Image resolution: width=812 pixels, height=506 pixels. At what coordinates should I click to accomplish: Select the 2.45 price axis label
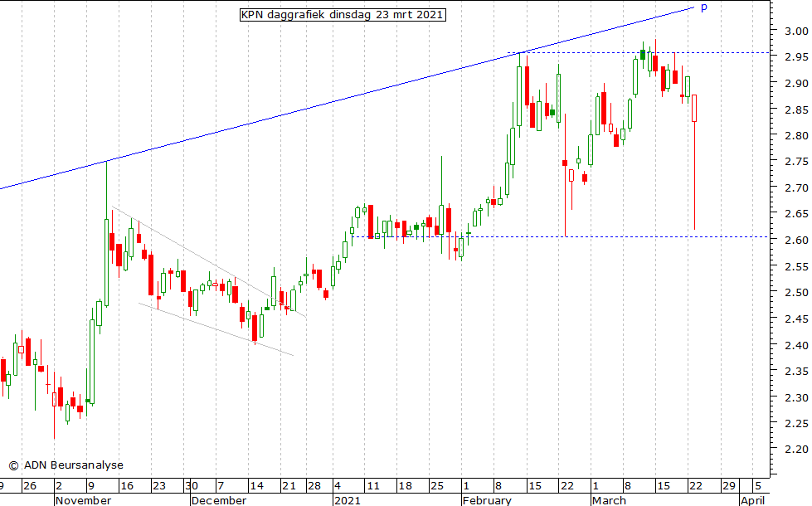coord(796,319)
